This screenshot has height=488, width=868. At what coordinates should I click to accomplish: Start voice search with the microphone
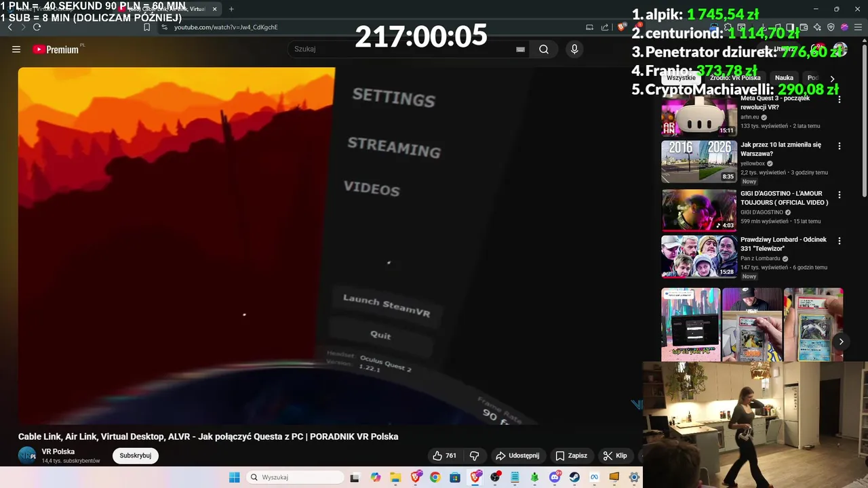click(574, 49)
